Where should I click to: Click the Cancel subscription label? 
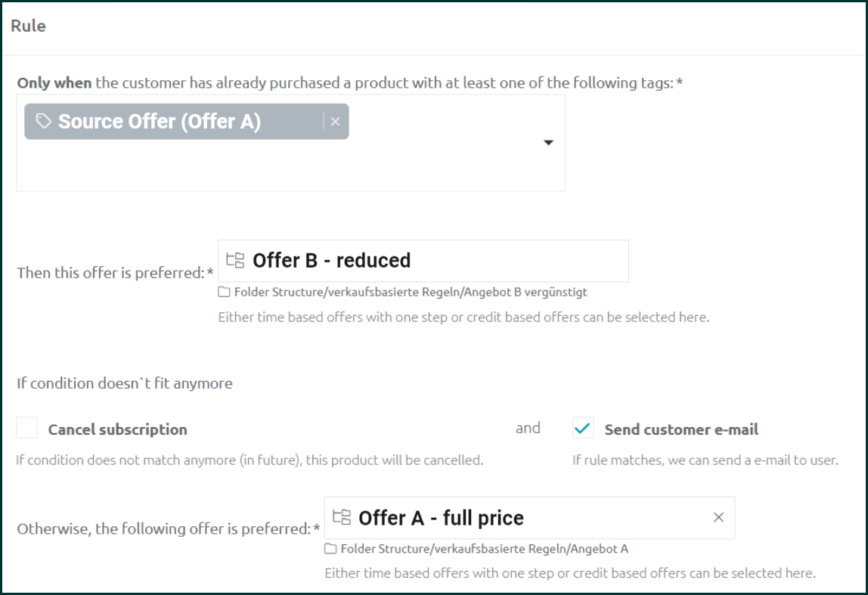click(x=117, y=429)
